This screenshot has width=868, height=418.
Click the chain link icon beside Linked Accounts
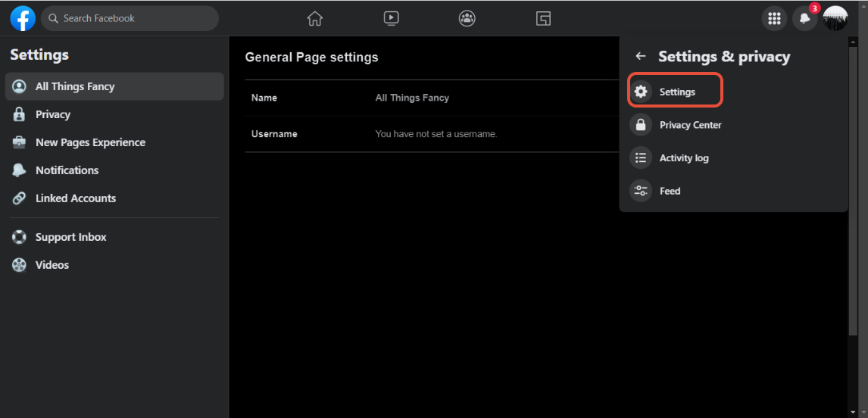pyautogui.click(x=20, y=198)
